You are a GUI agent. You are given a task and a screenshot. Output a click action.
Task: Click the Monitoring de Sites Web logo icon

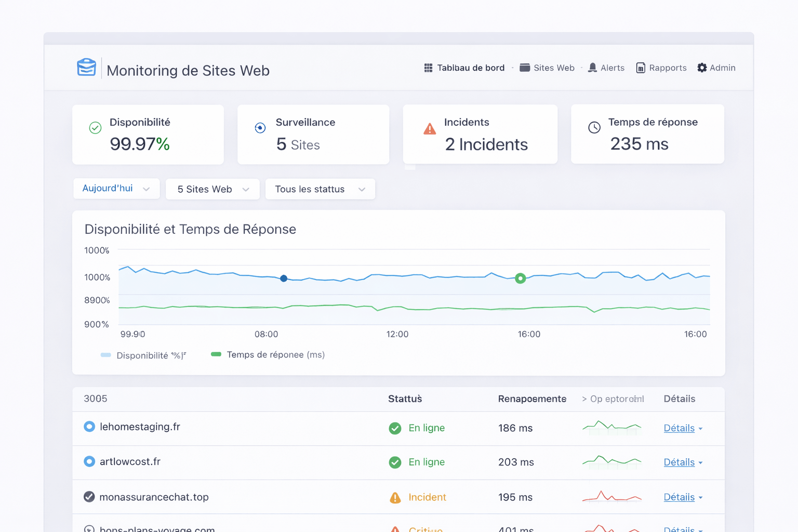[86, 67]
